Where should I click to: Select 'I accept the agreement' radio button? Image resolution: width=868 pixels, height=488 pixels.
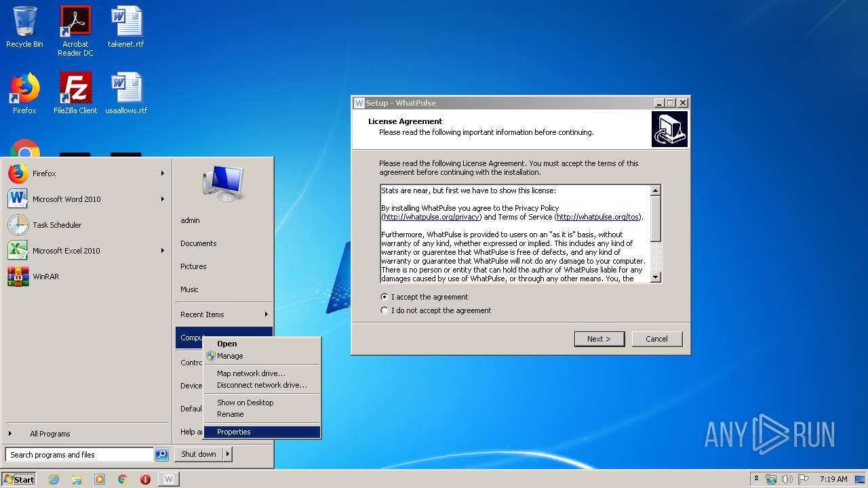tap(384, 297)
